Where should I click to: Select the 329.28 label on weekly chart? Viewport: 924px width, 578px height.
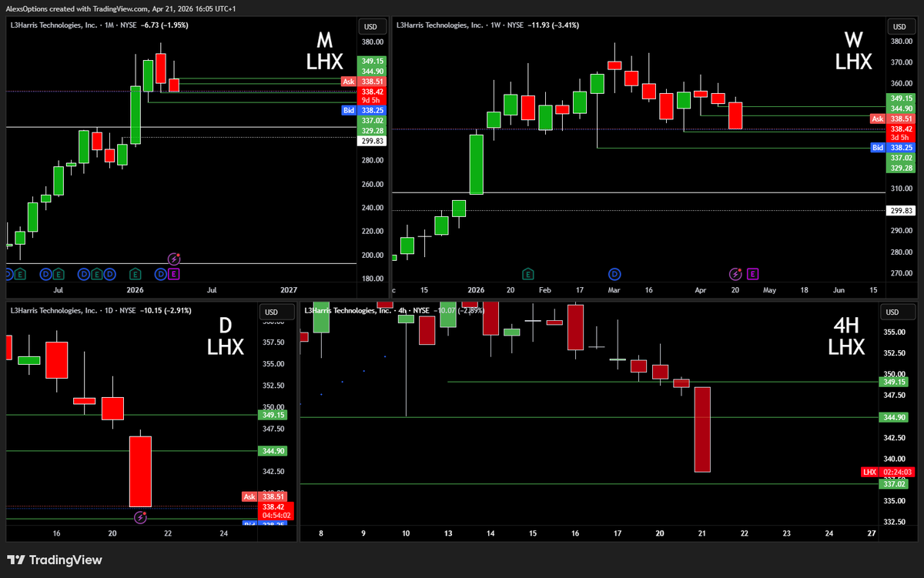(900, 168)
